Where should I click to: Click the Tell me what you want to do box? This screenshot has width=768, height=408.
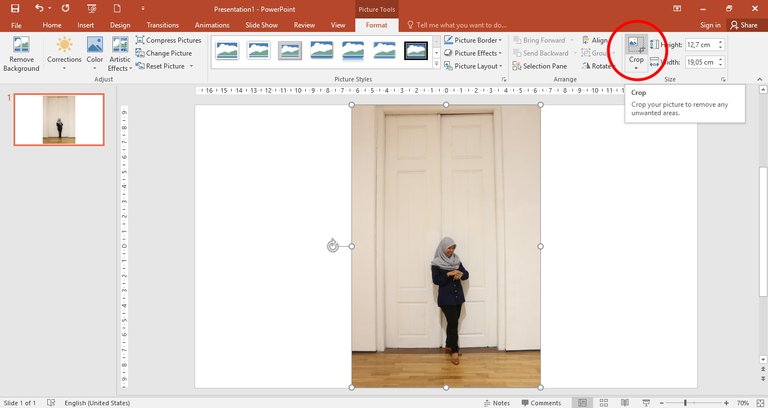457,25
